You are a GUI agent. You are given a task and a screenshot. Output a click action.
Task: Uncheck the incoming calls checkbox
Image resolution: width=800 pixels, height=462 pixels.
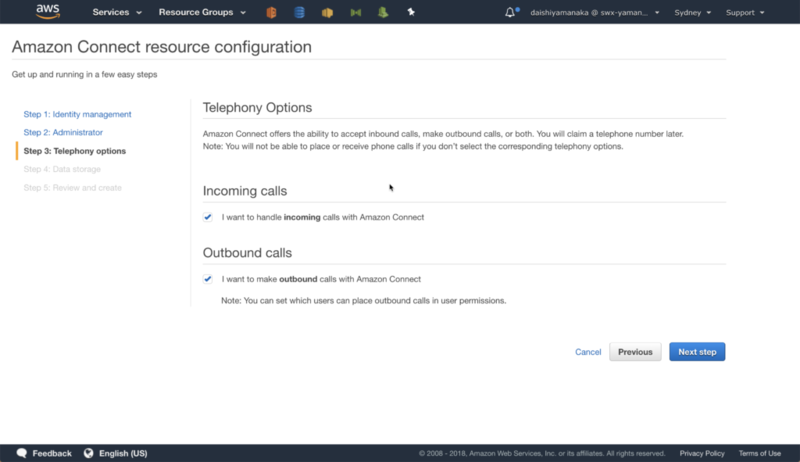click(x=208, y=217)
